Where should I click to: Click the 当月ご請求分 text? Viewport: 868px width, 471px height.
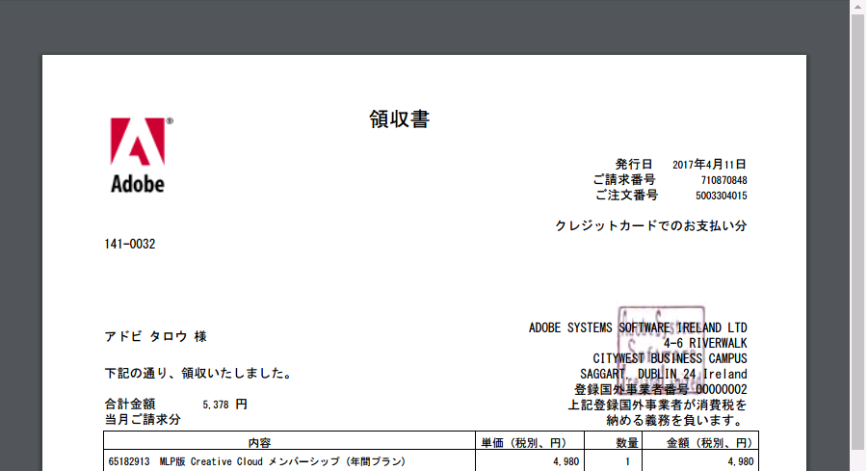pyautogui.click(x=143, y=420)
